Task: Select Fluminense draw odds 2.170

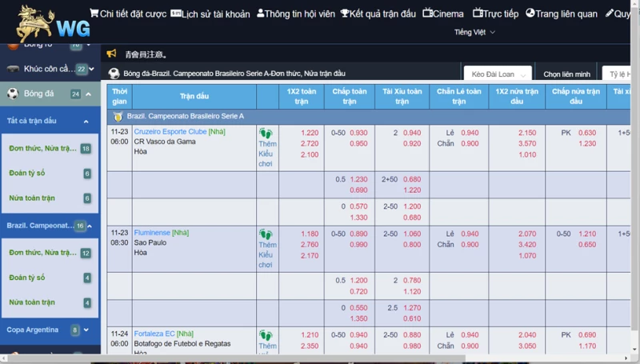Action: (310, 256)
